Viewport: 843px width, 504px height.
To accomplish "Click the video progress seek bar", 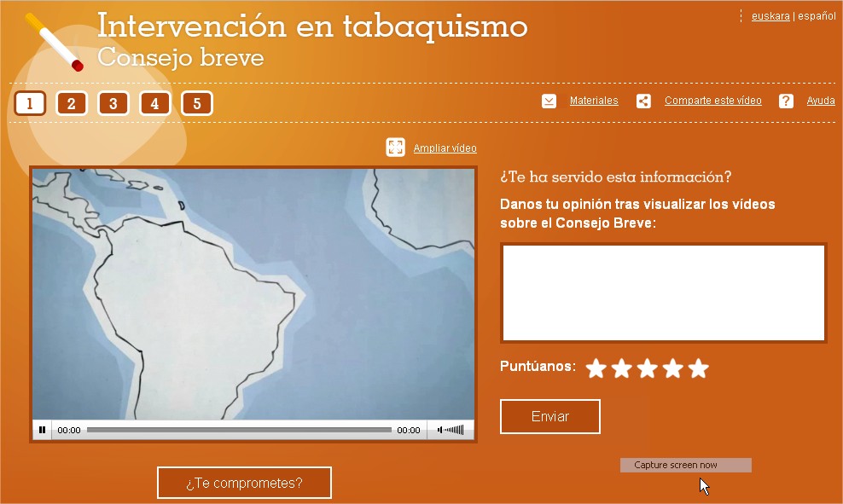I will click(x=239, y=431).
